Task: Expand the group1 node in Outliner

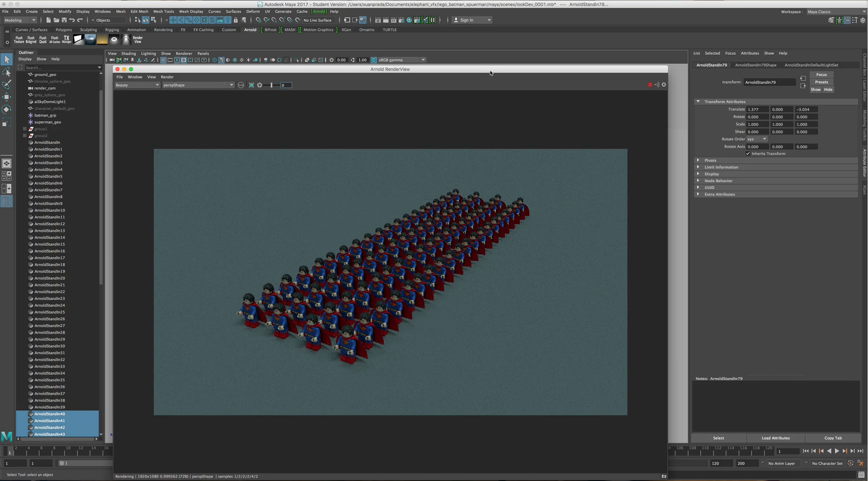Action: 25,129
